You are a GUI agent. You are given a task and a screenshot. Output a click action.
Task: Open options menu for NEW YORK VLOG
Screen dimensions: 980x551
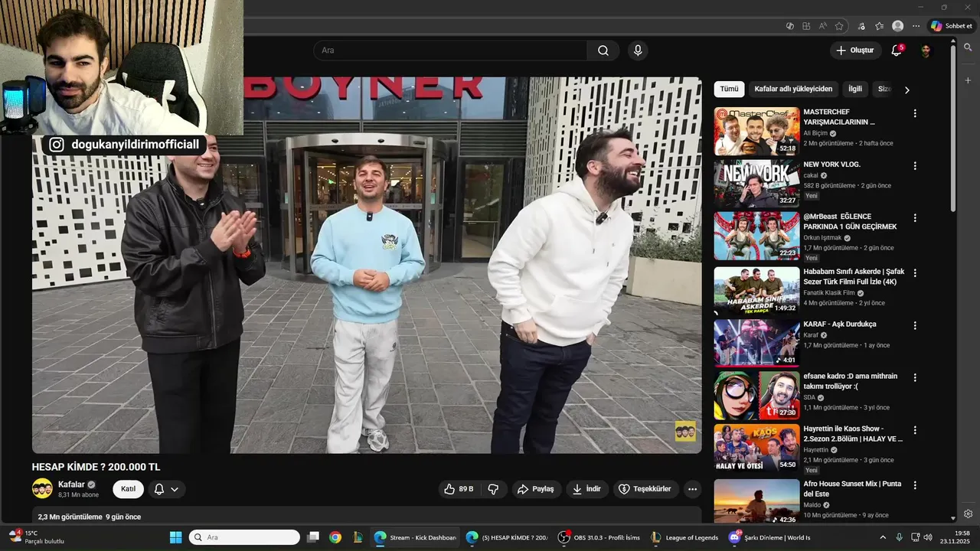click(x=914, y=166)
